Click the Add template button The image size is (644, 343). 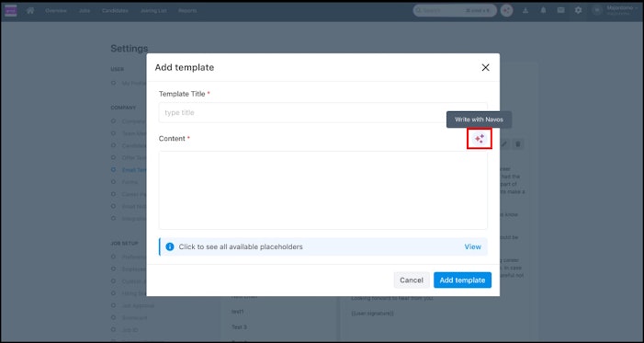tap(462, 280)
